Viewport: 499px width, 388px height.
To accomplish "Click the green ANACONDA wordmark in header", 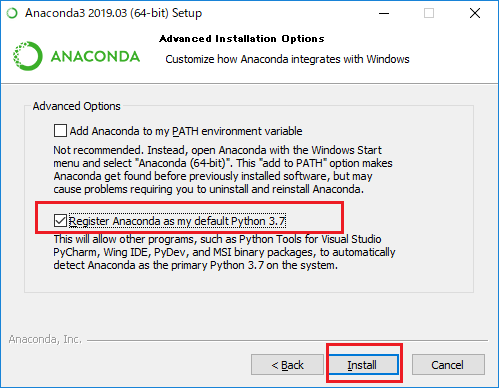I will (x=95, y=56).
